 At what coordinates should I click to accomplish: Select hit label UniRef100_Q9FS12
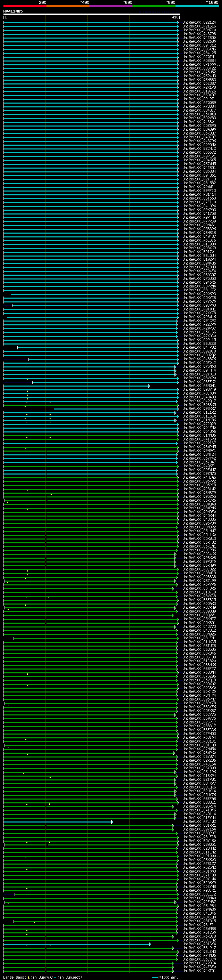pos(199,45)
